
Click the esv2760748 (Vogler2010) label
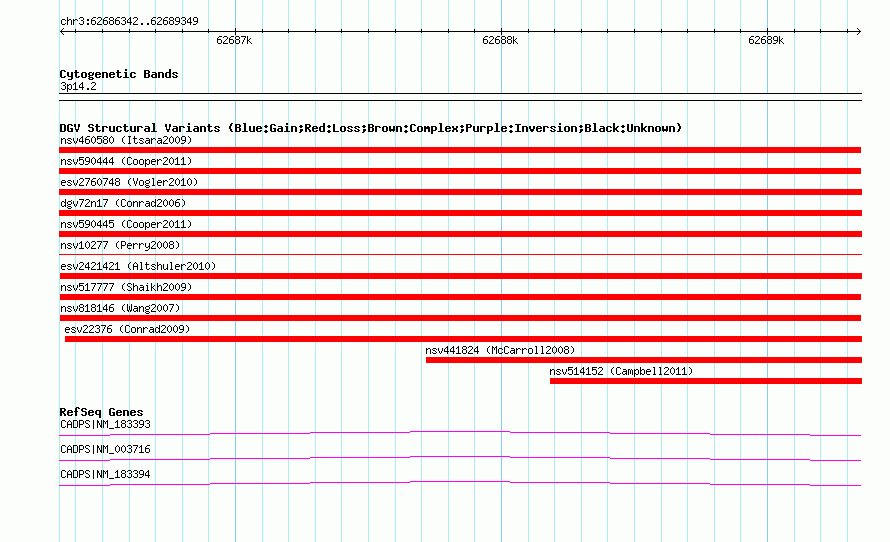click(129, 182)
